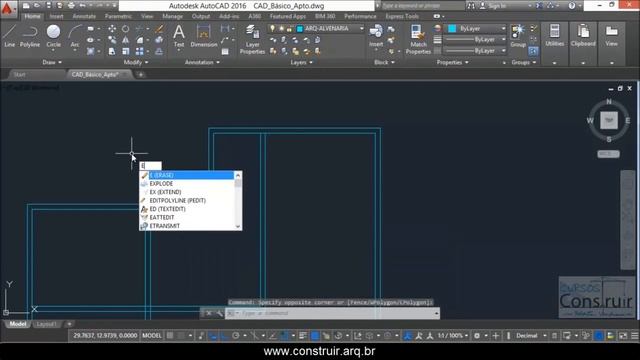The image size is (640, 360).
Task: Add new drawing tab with plus button
Action: 140,75
